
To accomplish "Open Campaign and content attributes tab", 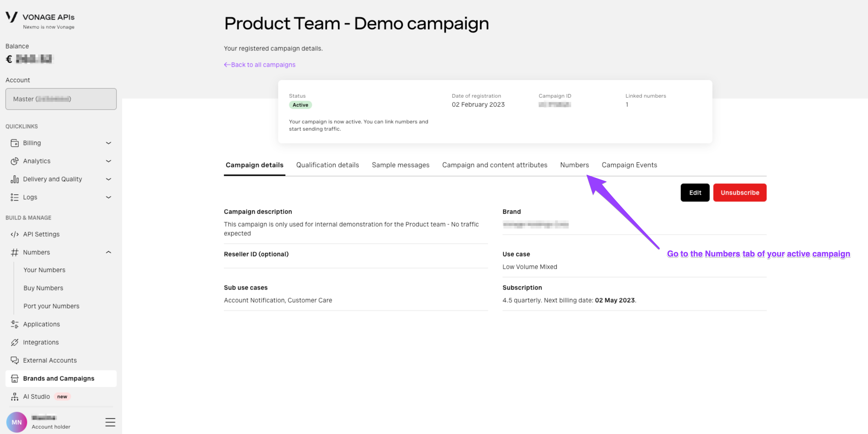I will pos(495,165).
